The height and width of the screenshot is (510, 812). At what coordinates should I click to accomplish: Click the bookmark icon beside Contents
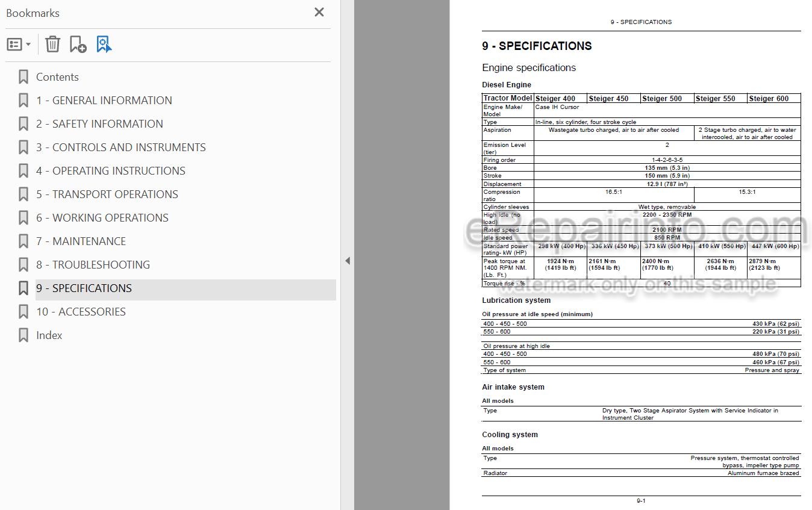click(x=23, y=77)
